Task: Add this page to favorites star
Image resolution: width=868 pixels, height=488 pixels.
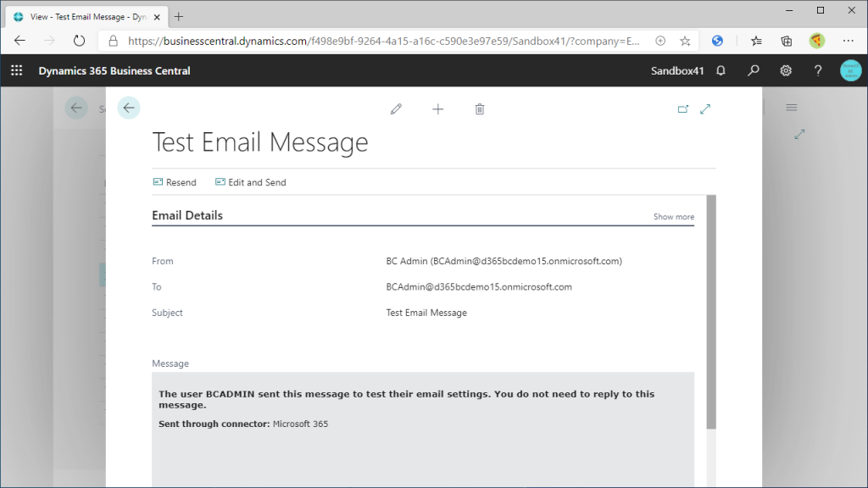Action: pyautogui.click(x=685, y=41)
